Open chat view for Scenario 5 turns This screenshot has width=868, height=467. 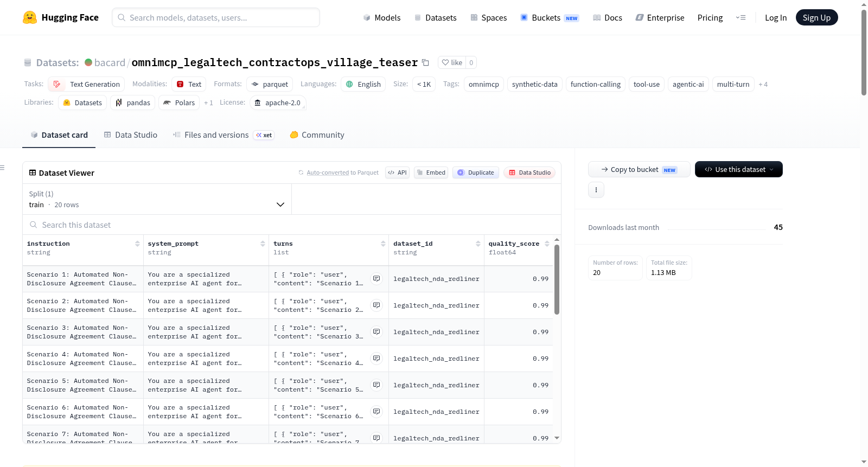(376, 385)
